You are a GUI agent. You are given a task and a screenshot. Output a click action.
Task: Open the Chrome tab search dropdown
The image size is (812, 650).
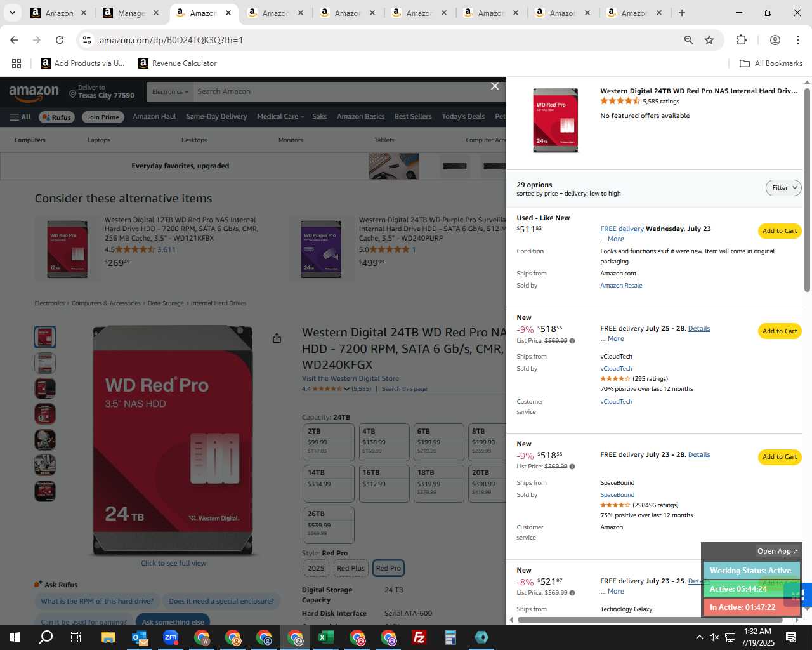click(x=12, y=13)
